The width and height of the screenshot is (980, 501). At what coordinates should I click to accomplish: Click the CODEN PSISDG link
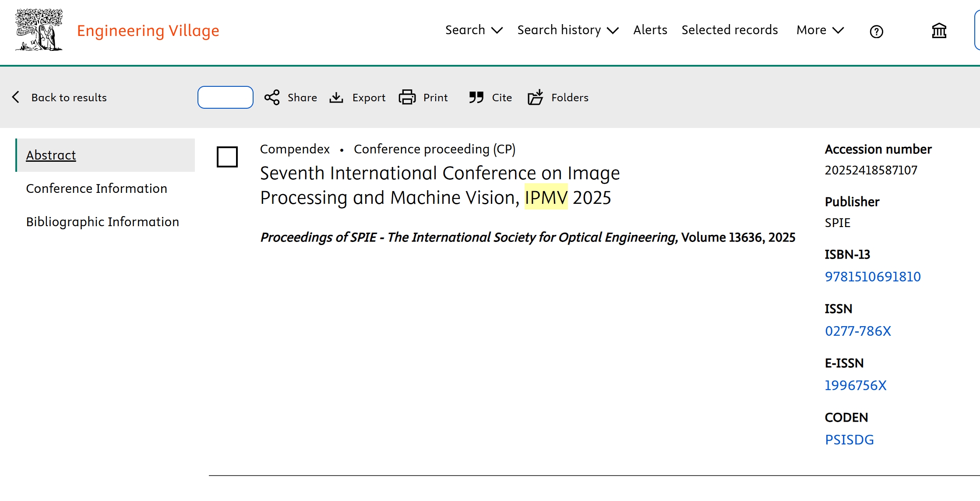pos(849,440)
